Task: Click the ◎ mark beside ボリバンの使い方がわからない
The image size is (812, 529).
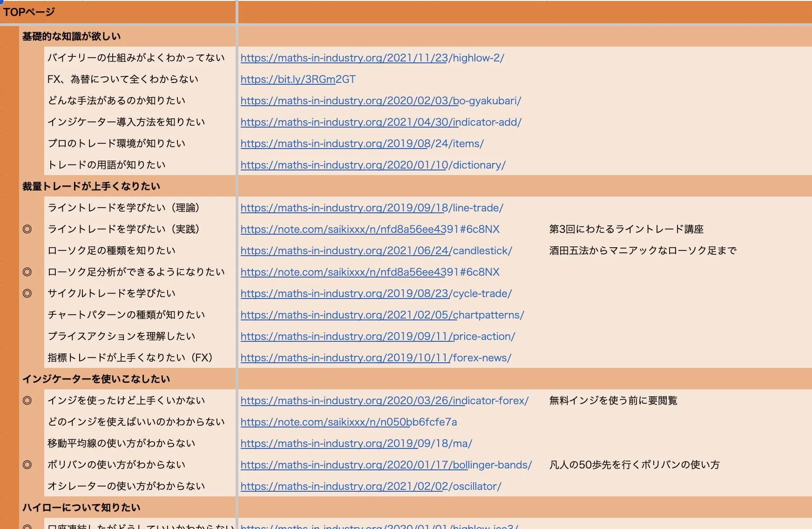Action: (x=27, y=465)
